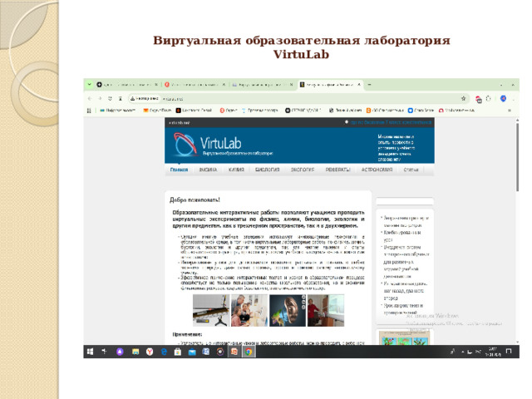Click the 'Добро пожаловать!' heading
The width and height of the screenshot is (532, 399).
point(195,199)
